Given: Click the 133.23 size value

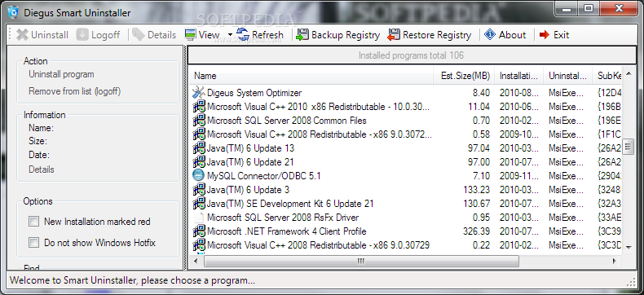Looking at the screenshot, I should tap(476, 190).
